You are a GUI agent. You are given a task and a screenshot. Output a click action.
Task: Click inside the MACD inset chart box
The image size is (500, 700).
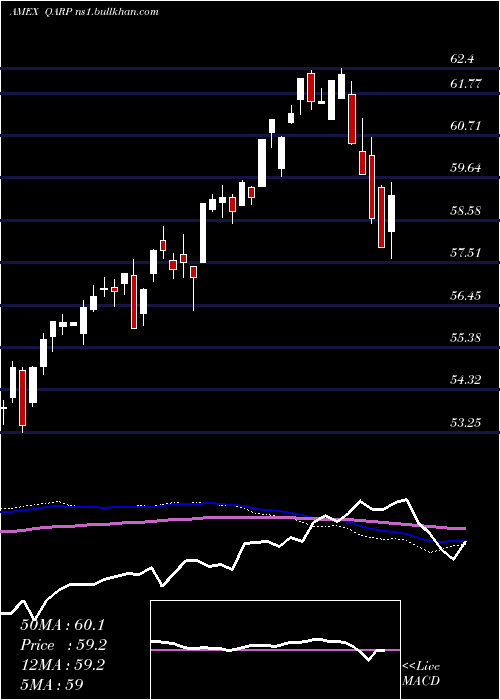point(275,650)
